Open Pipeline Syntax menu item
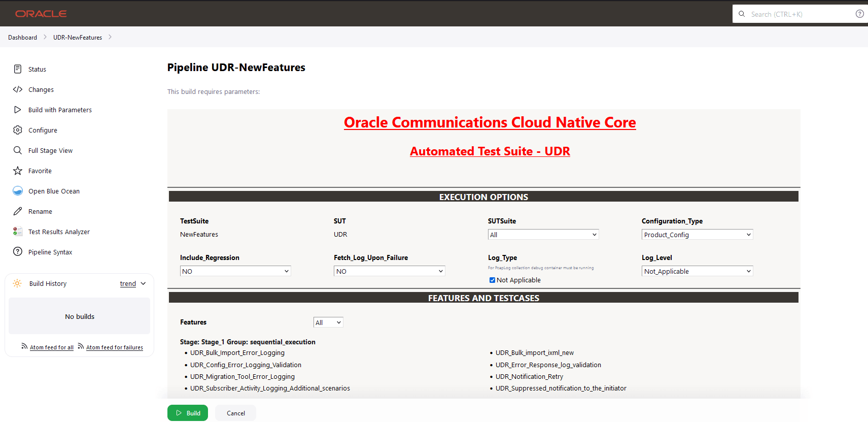The width and height of the screenshot is (868, 422). pyautogui.click(x=50, y=252)
